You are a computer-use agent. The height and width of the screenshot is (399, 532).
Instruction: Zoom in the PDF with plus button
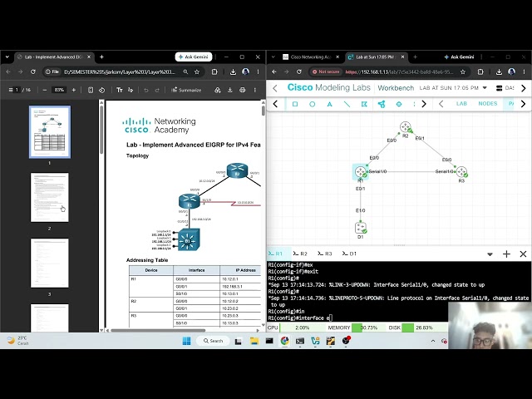[x=74, y=90]
